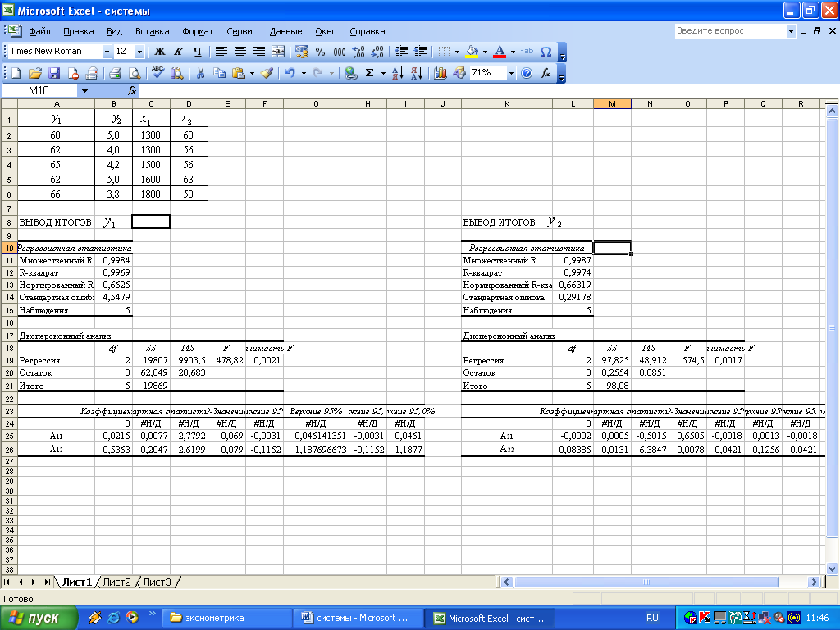The image size is (840, 630).
Task: Open the chart wizard
Action: pos(441,73)
